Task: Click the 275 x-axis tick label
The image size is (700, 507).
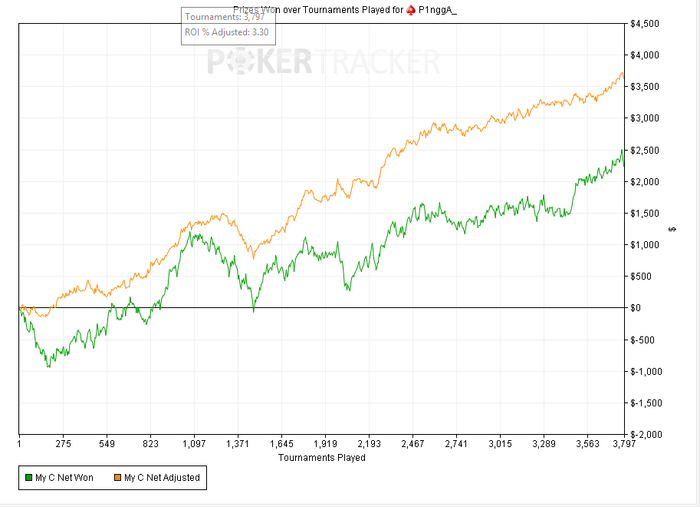Action: [63, 444]
